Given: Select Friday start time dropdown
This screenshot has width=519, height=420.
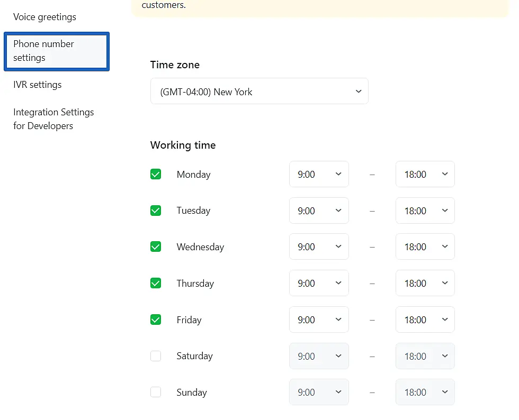Looking at the screenshot, I should tap(319, 319).
